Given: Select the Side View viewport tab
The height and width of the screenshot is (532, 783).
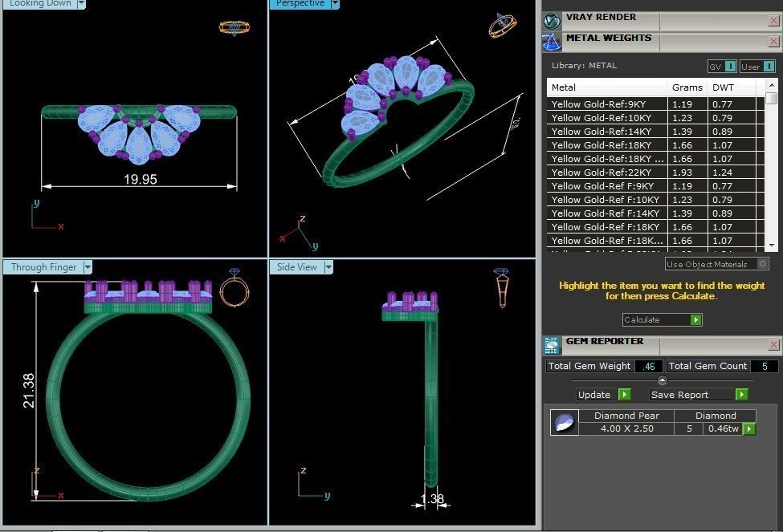Looking at the screenshot, I should [x=297, y=267].
